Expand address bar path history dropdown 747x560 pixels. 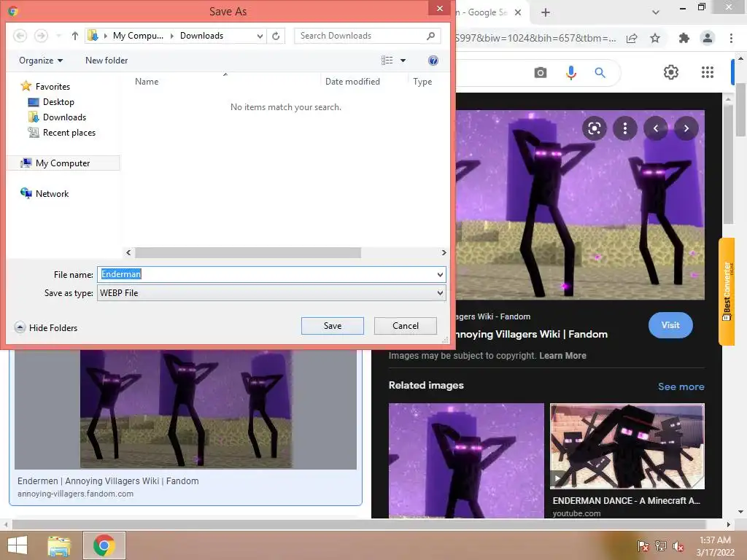[x=260, y=36]
